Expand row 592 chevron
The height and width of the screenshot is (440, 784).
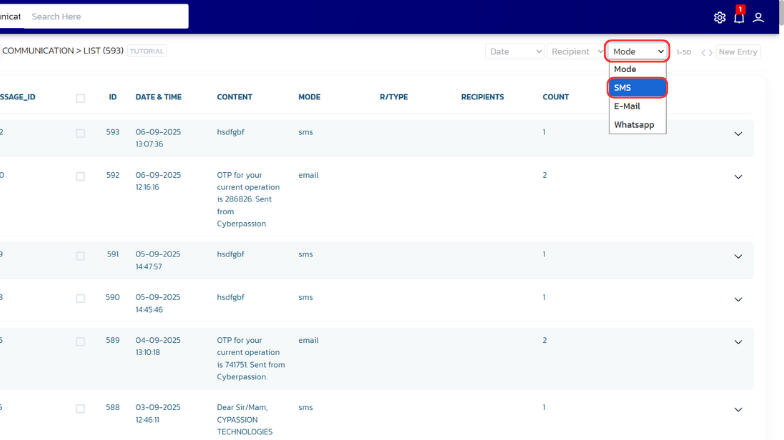click(x=738, y=177)
